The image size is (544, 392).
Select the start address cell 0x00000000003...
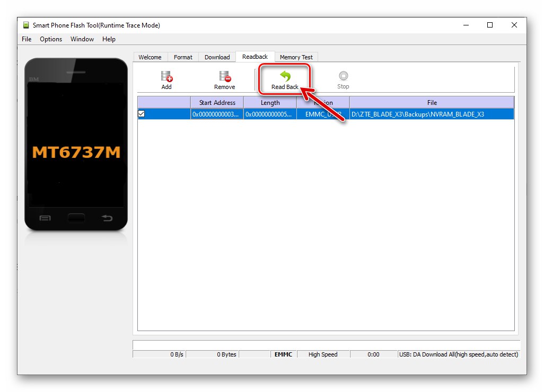pos(217,114)
